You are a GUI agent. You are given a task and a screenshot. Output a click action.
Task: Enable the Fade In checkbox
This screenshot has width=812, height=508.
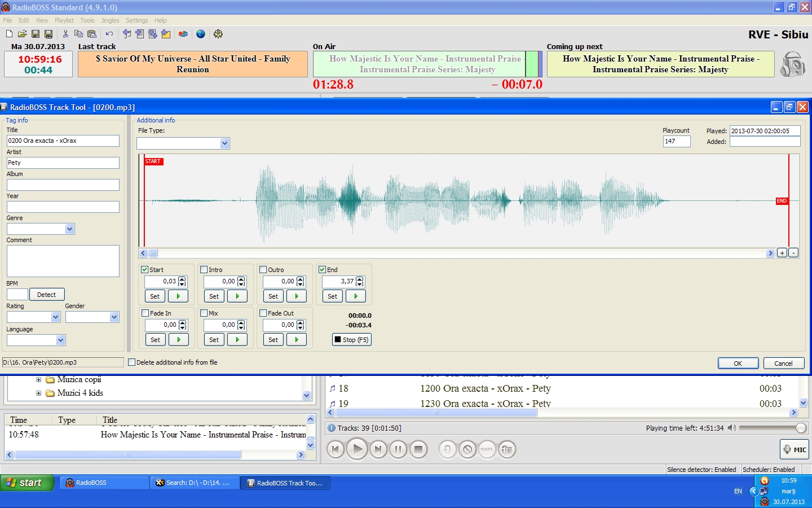(x=145, y=313)
